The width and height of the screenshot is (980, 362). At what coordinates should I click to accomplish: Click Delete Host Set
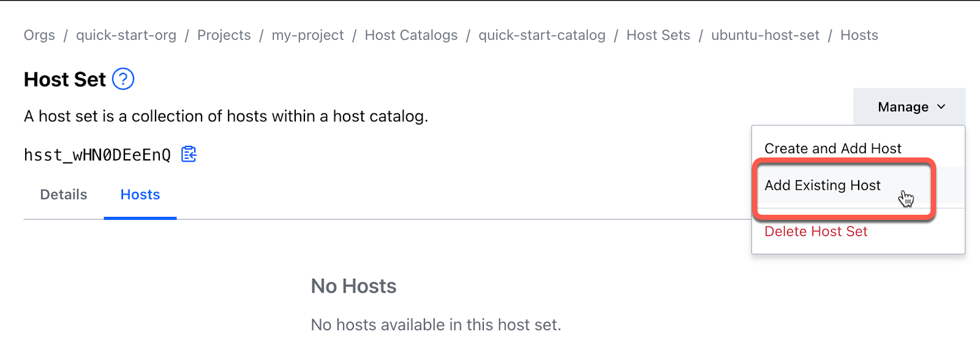[x=815, y=231]
